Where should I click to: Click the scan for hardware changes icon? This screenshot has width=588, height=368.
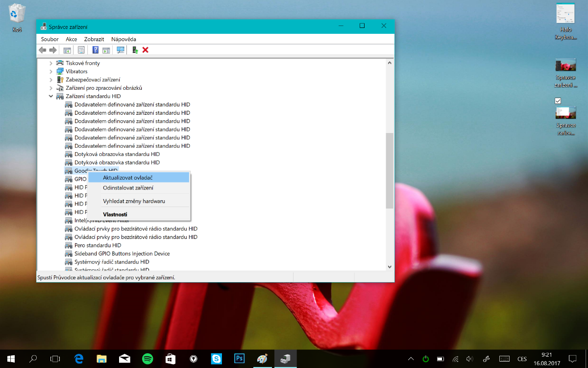coord(120,50)
